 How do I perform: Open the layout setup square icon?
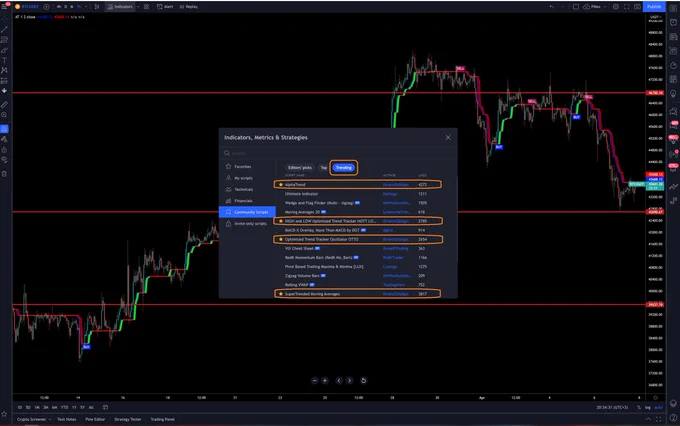click(576, 7)
